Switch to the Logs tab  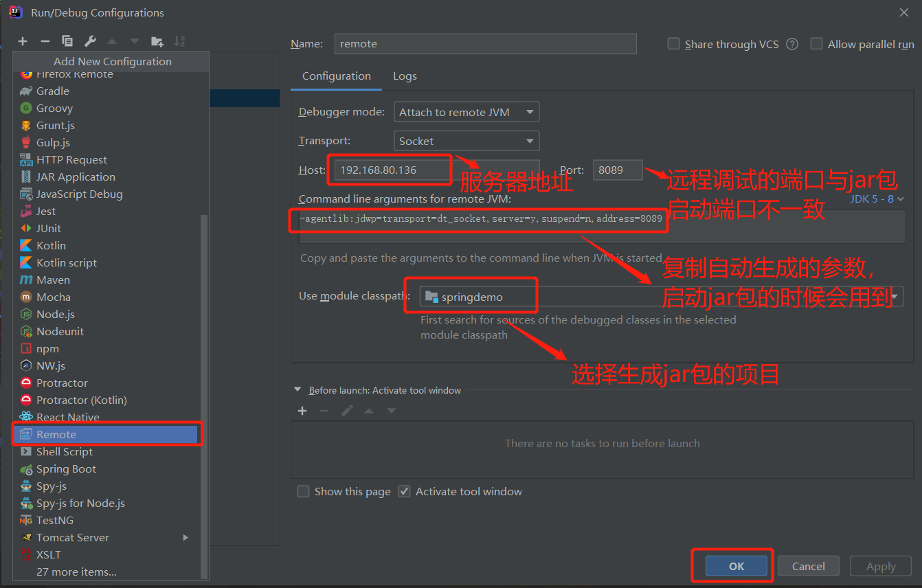[405, 76]
